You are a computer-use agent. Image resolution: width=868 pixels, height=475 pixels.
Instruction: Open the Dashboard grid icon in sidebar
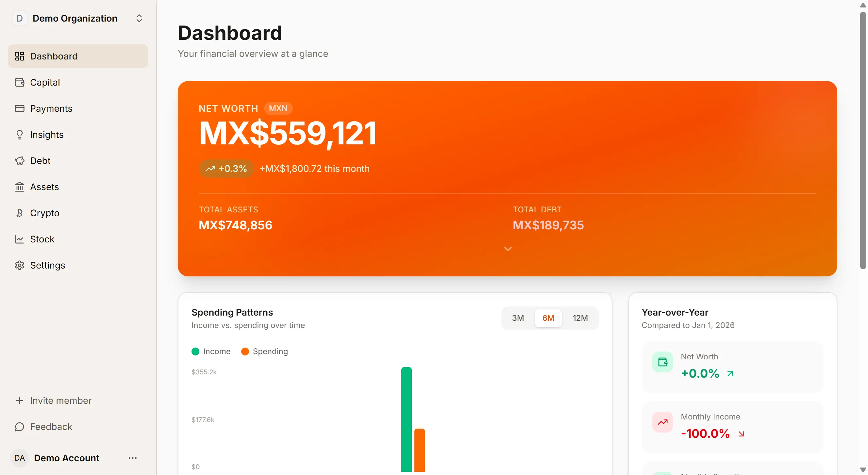(20, 56)
